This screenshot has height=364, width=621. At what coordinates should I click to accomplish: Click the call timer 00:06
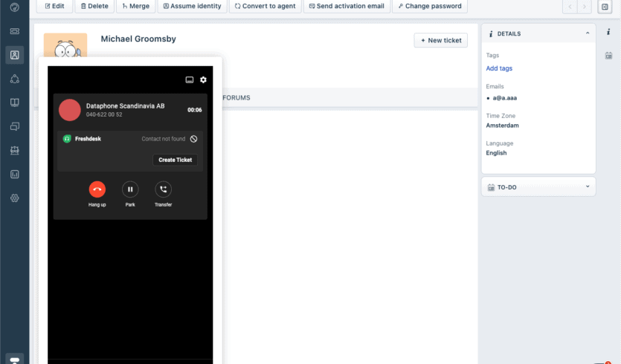coord(194,110)
